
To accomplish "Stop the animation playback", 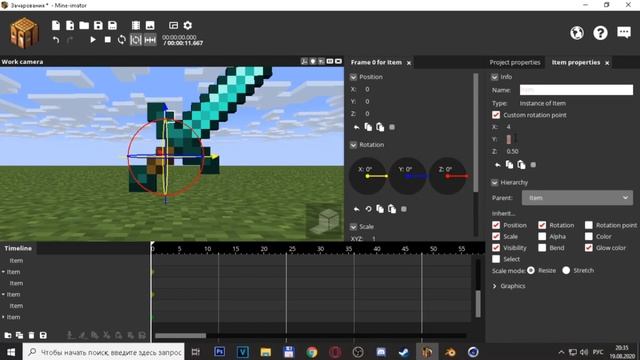I will pos(107,40).
